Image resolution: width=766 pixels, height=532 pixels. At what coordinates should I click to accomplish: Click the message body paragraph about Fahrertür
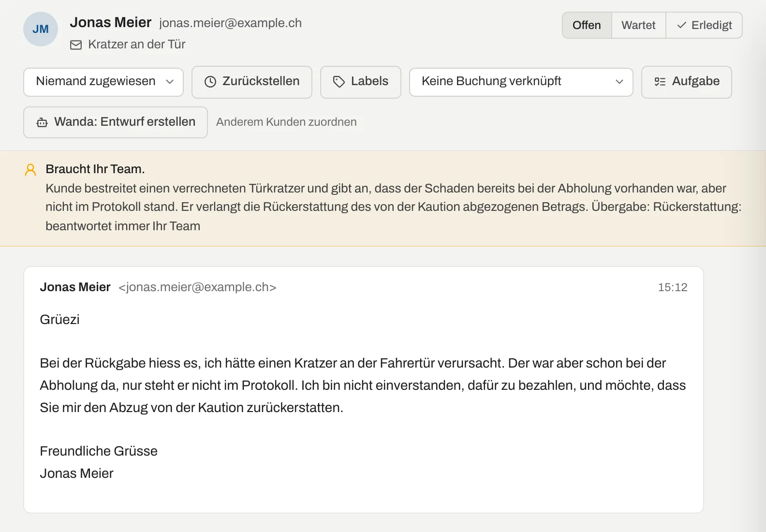click(x=363, y=385)
